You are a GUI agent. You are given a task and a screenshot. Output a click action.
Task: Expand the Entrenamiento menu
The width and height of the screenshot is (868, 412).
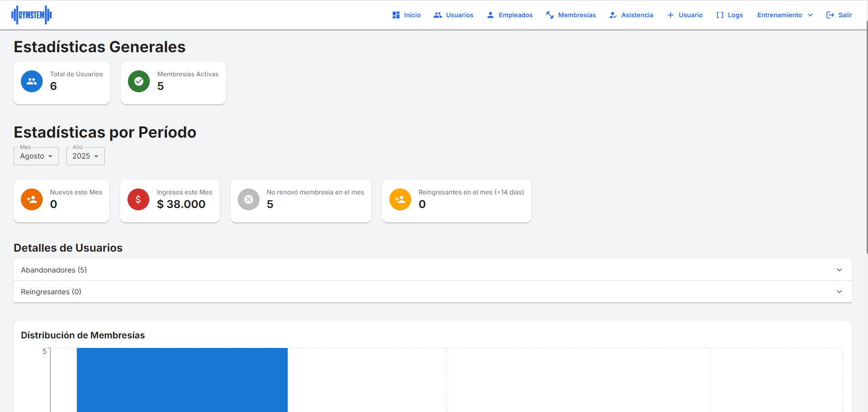click(x=785, y=15)
